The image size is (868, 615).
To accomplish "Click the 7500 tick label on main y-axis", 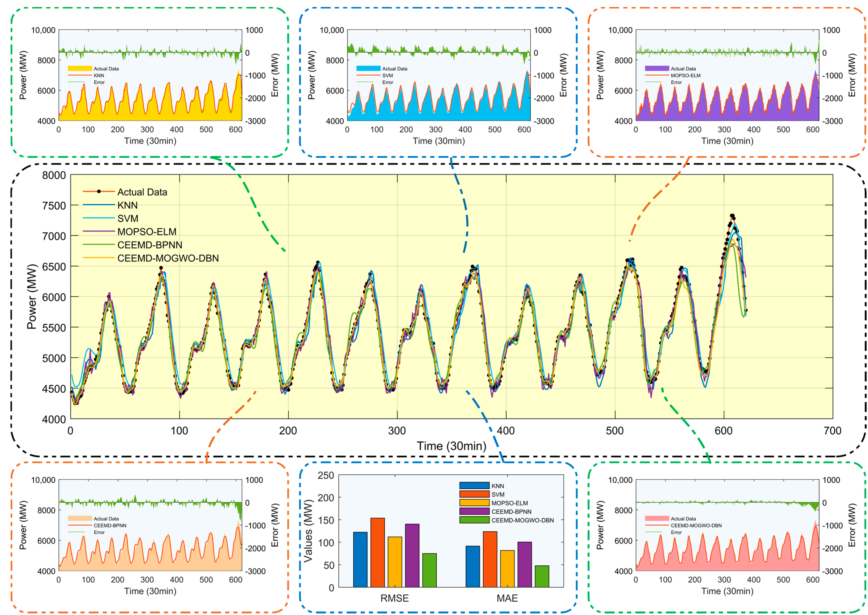I will [x=54, y=206].
